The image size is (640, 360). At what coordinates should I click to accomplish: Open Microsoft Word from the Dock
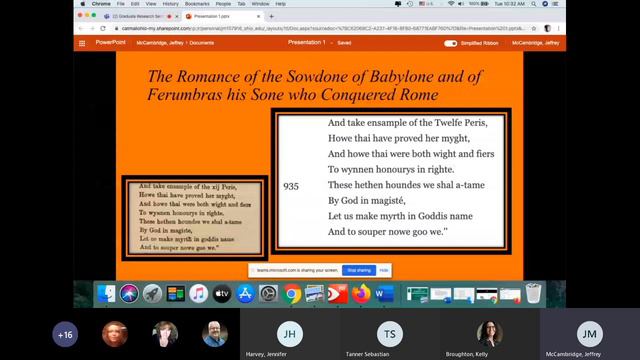(384, 294)
